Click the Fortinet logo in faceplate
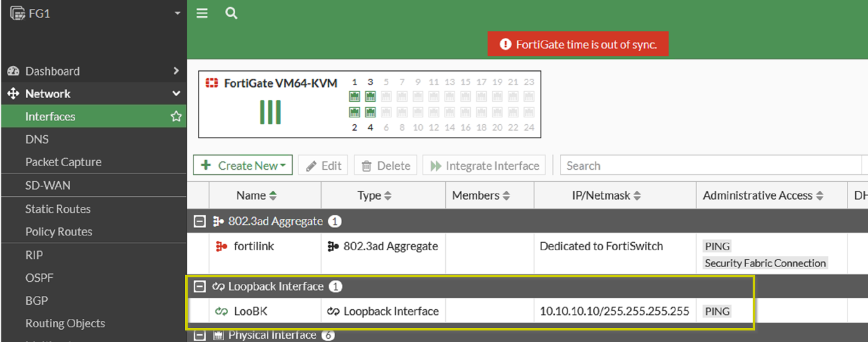The image size is (868, 342). click(212, 83)
